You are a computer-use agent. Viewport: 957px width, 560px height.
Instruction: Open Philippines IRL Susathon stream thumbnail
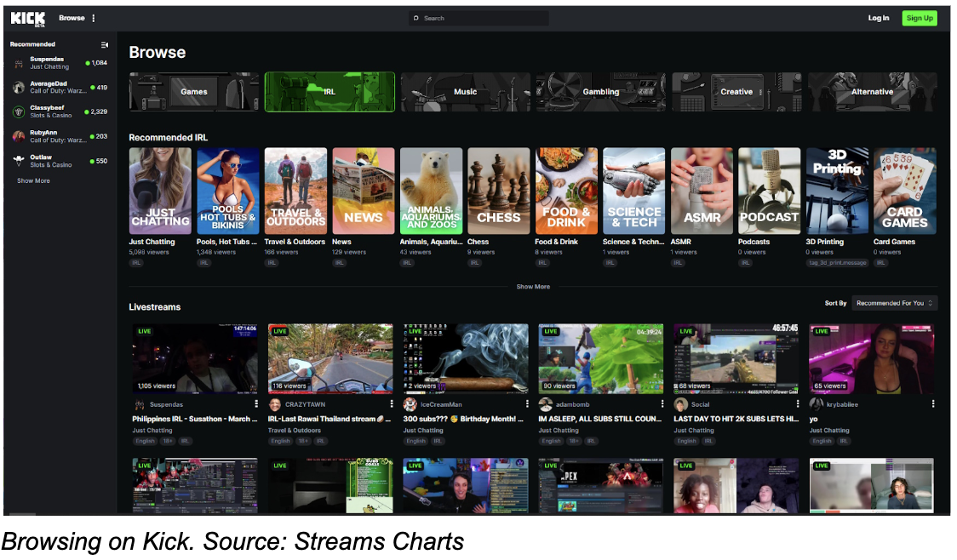point(195,358)
